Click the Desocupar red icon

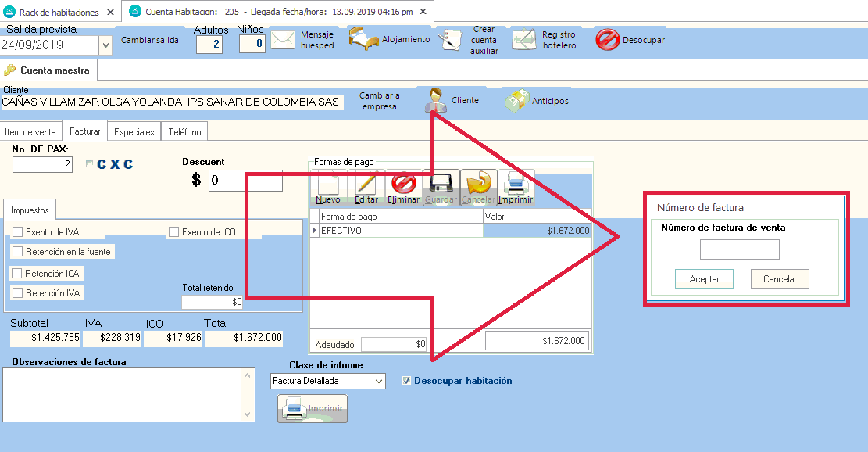pos(607,40)
